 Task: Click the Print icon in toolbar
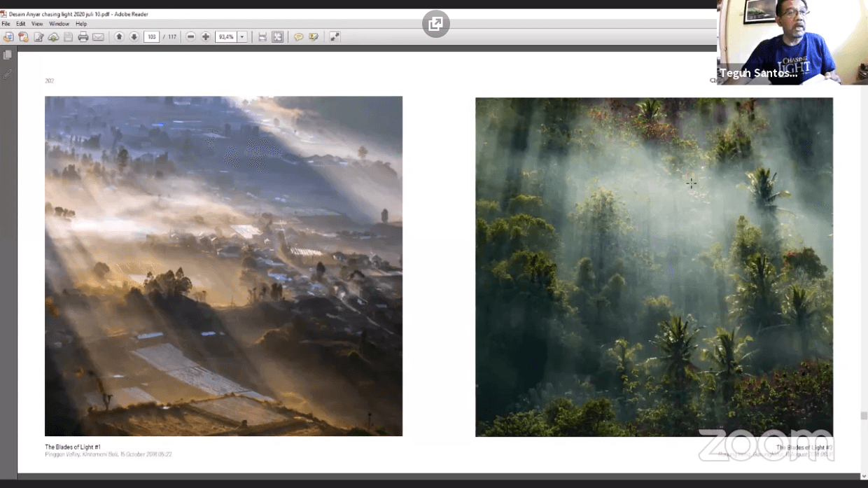pyautogui.click(x=83, y=37)
